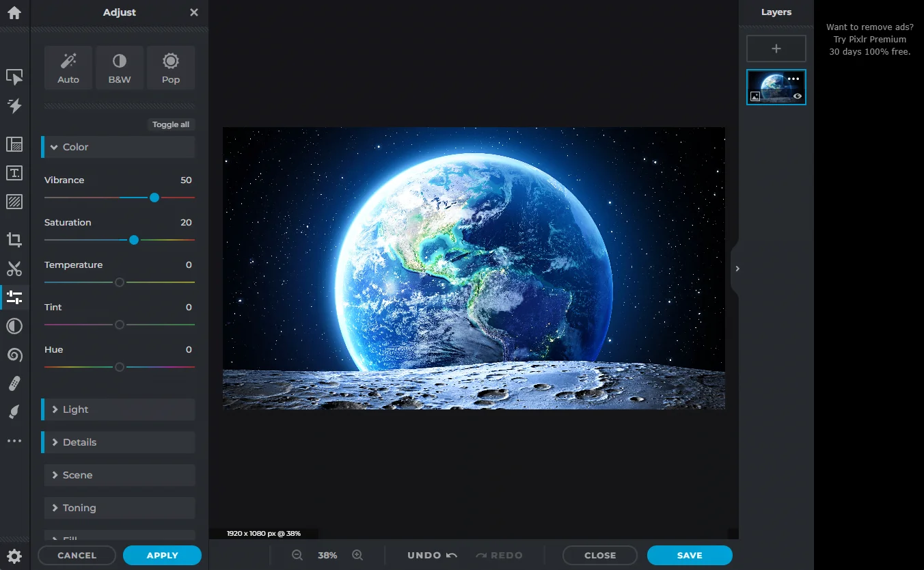Open the lightning bolt quick tool
This screenshot has width=924, height=570.
tap(14, 105)
